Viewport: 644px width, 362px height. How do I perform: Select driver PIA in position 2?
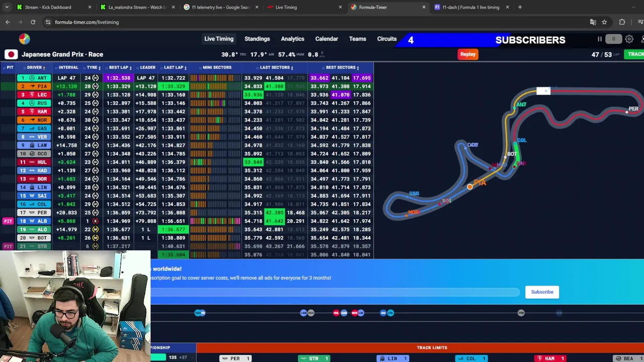(x=34, y=86)
